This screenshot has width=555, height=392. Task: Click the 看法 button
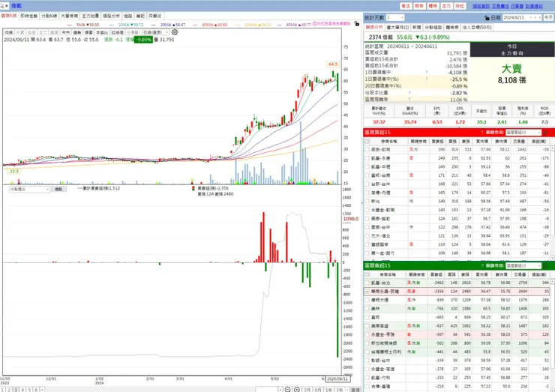click(x=406, y=6)
